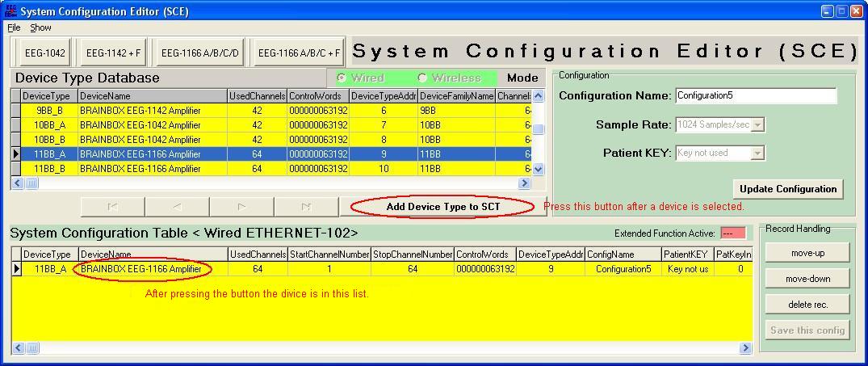Select the 10BB_B device type cell

[50, 140]
